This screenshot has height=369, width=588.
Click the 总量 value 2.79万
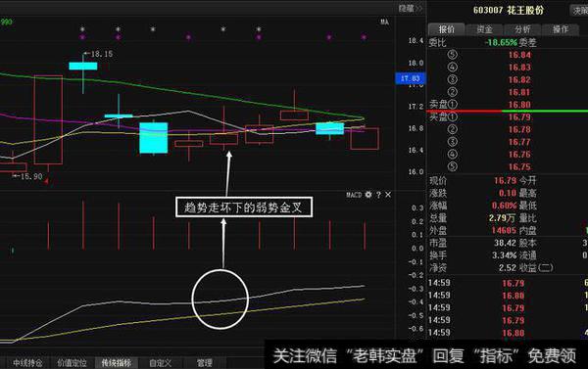pyautogui.click(x=503, y=217)
